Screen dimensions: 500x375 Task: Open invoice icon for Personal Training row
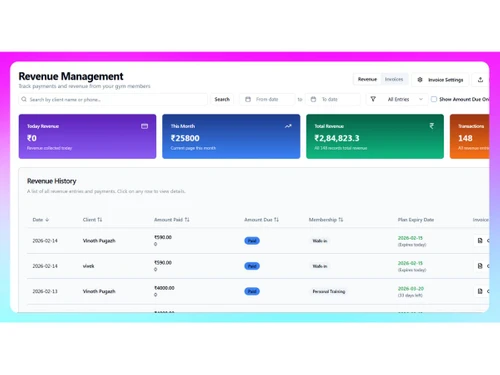tap(480, 291)
